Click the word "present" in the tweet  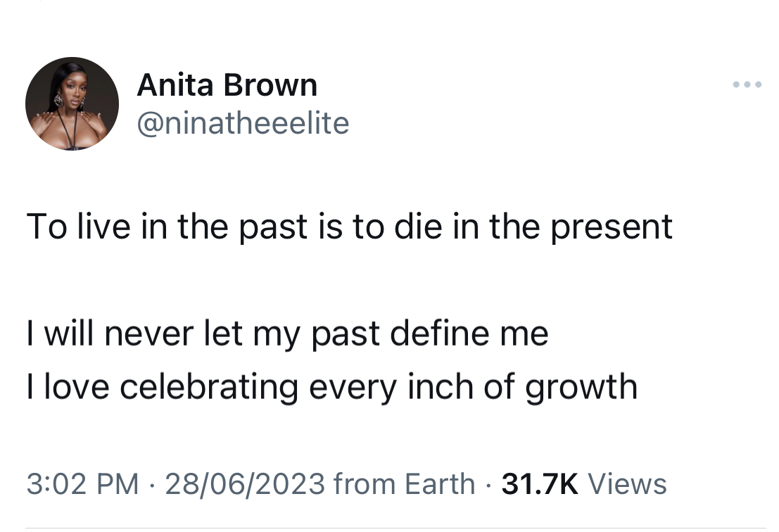(x=612, y=227)
